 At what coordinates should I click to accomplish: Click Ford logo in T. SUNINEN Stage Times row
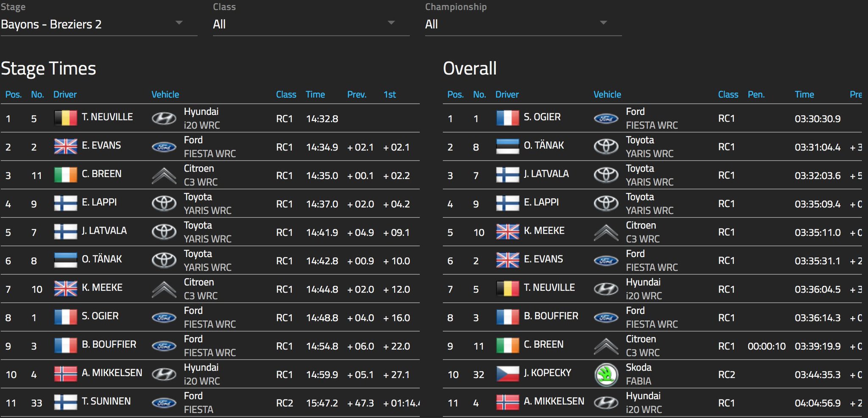tap(164, 403)
